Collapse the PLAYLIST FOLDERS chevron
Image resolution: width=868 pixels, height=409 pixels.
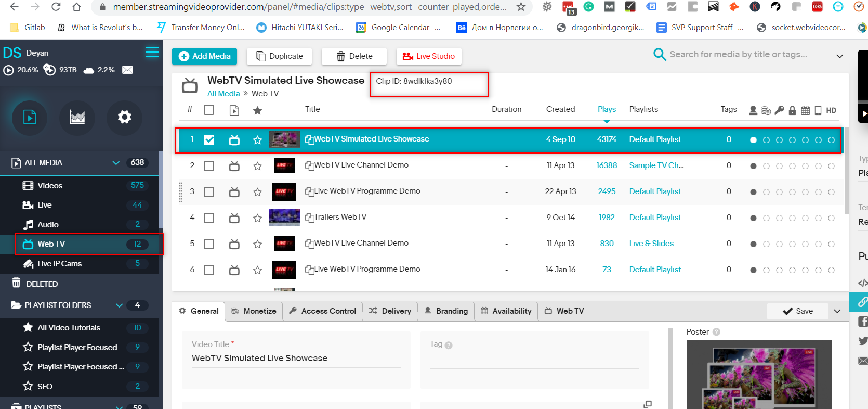119,305
